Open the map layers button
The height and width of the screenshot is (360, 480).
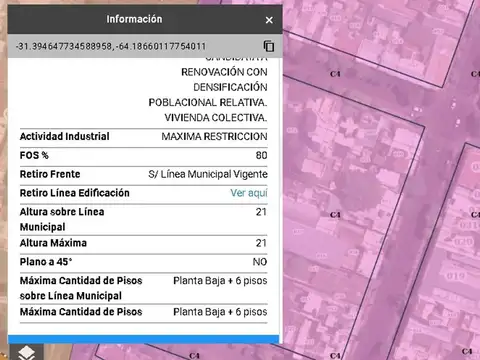[26, 352]
